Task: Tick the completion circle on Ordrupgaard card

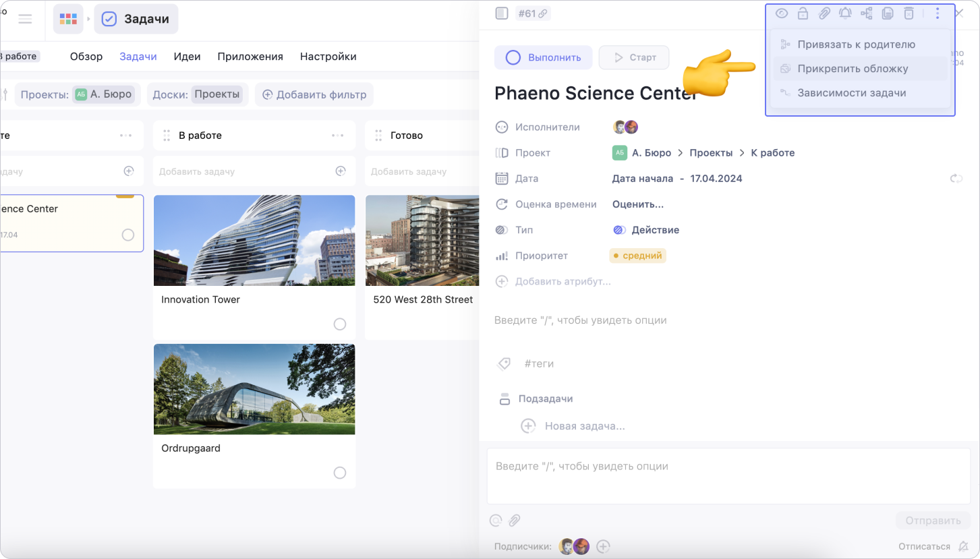Action: click(340, 473)
